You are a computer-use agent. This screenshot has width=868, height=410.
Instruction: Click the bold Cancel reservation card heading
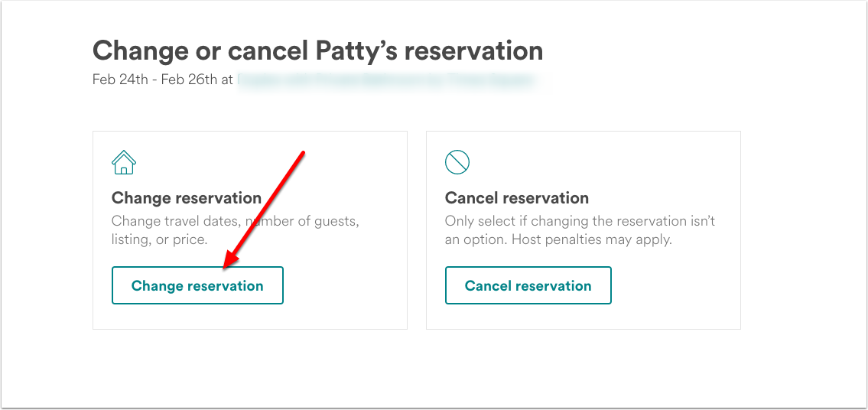[x=517, y=198]
